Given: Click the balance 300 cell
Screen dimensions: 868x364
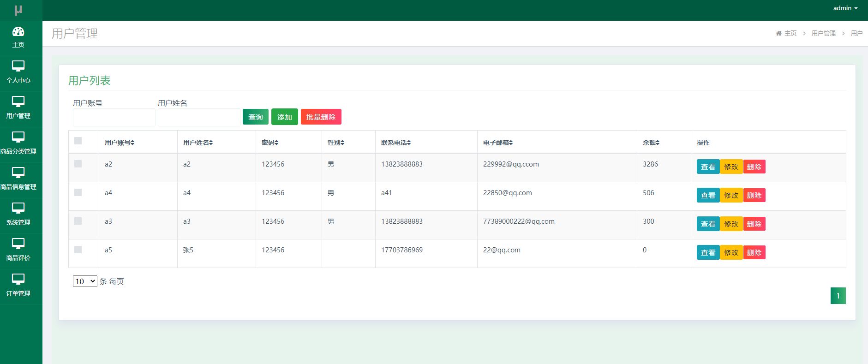Looking at the screenshot, I should click(648, 221).
